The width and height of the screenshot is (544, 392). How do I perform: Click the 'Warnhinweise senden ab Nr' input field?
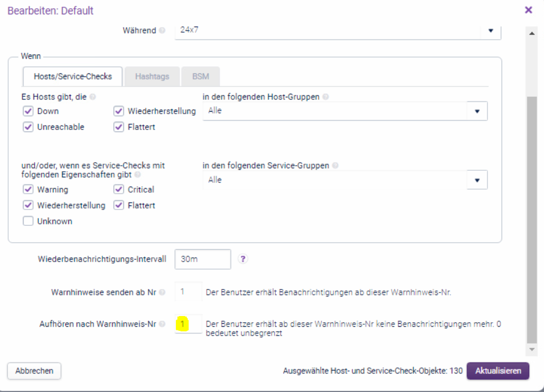pyautogui.click(x=189, y=292)
